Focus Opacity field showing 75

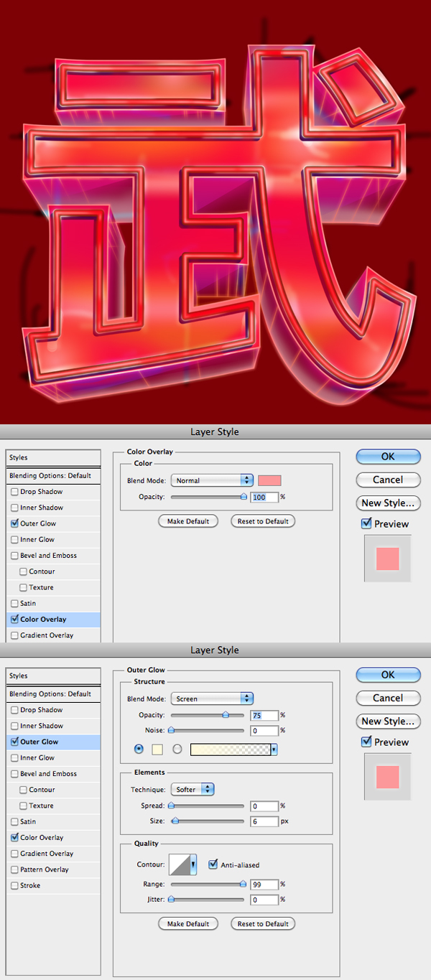[x=264, y=715]
